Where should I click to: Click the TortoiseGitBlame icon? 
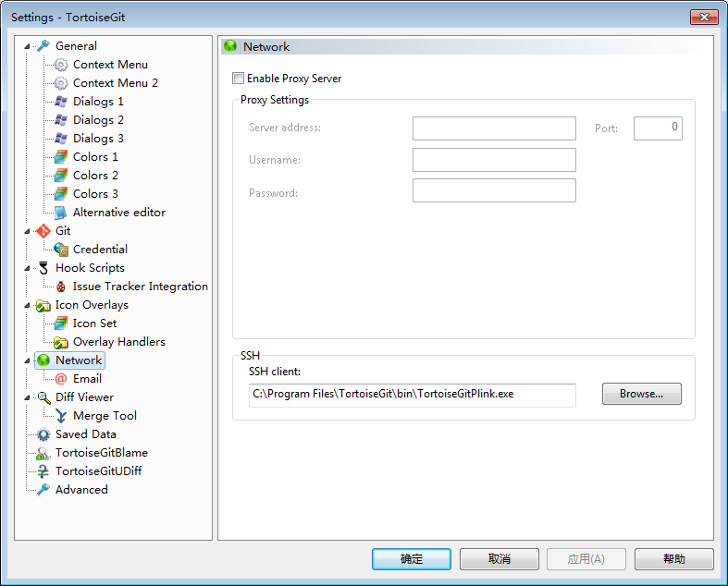43,453
